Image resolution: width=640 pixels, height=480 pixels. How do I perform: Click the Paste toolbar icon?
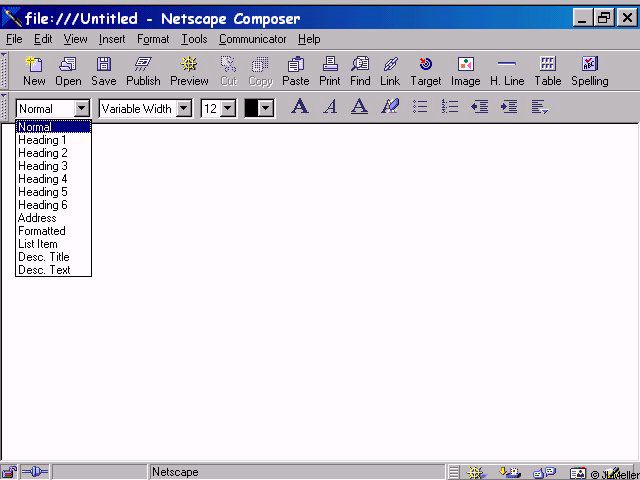click(296, 71)
